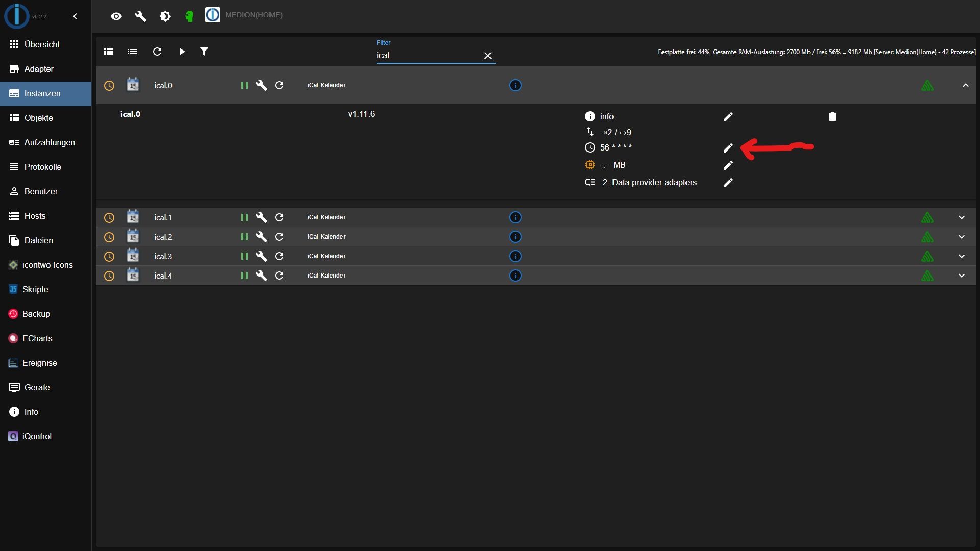980x551 pixels.
Task: Select the Instanzen menu entry
Action: (45, 93)
